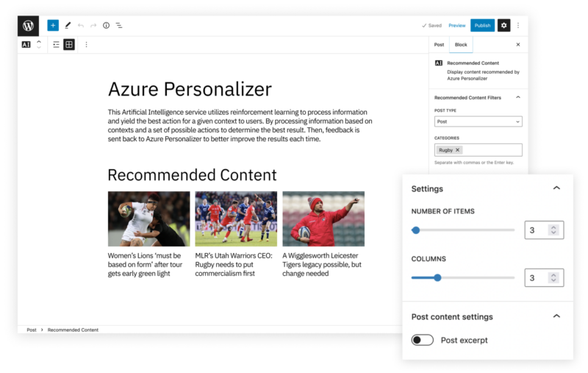The height and width of the screenshot is (373, 588).
Task: Select the Women's Lions rugby thumbnail
Action: coord(149,219)
